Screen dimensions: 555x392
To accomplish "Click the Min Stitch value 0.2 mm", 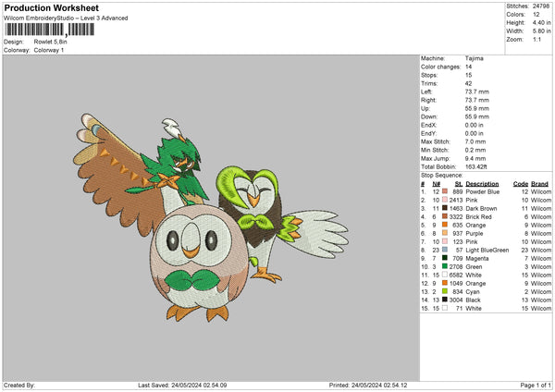I will [x=475, y=150].
